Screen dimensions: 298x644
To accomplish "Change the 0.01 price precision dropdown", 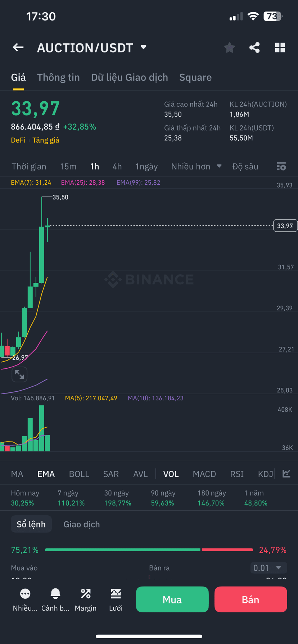I will pos(268,568).
